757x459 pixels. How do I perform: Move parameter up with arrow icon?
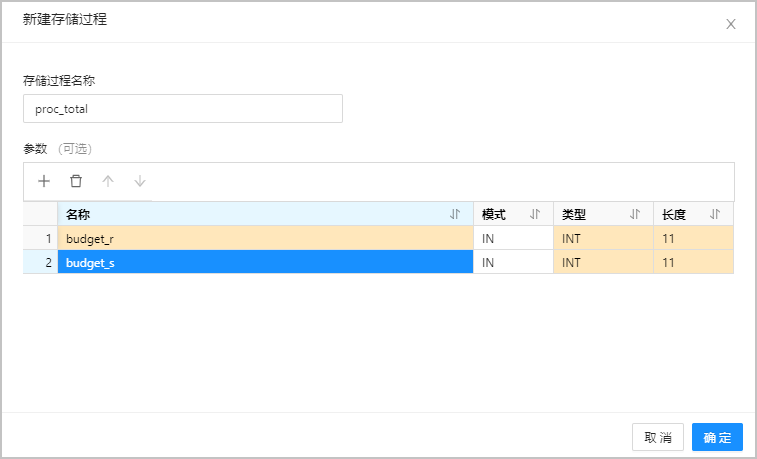108,181
